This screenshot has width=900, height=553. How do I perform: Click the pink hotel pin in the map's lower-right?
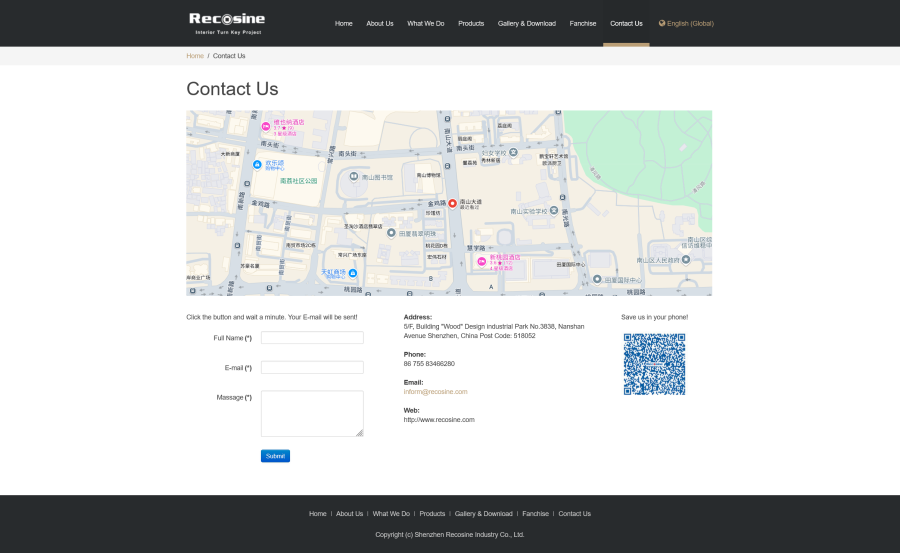(x=481, y=260)
